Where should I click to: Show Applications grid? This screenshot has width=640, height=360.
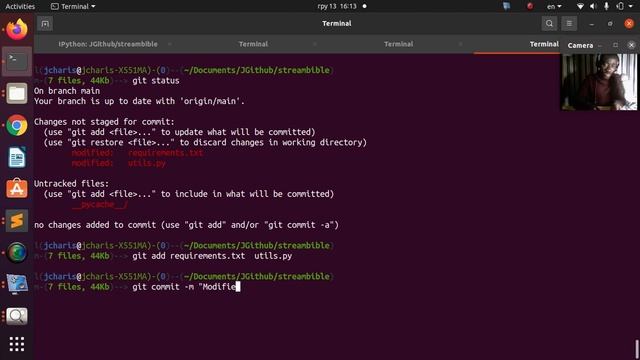[x=17, y=344]
